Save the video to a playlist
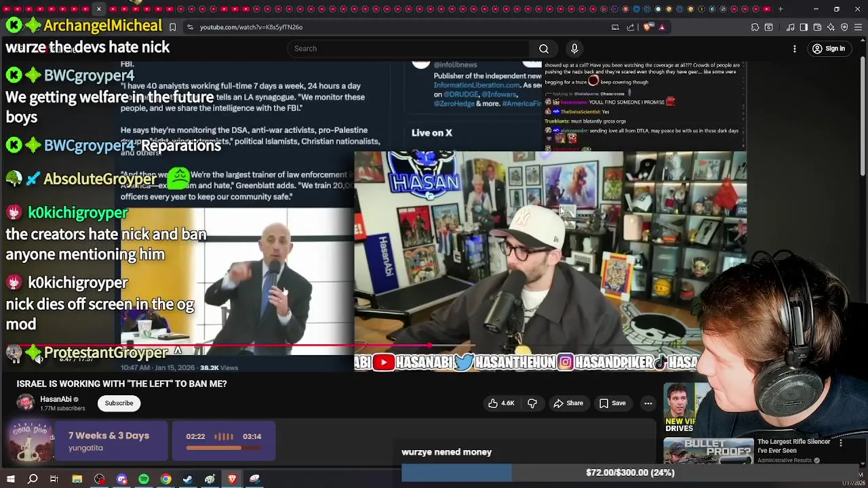 612,403
